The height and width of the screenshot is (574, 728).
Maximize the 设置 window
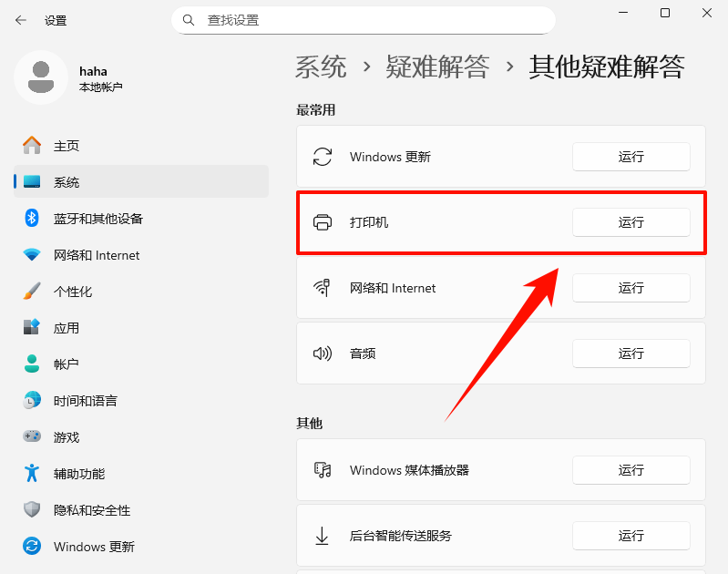tap(665, 13)
